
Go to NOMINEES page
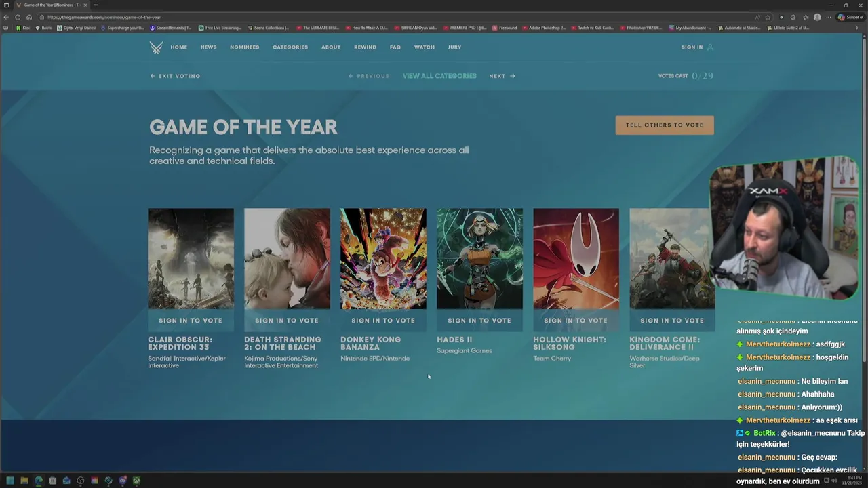[x=245, y=47]
